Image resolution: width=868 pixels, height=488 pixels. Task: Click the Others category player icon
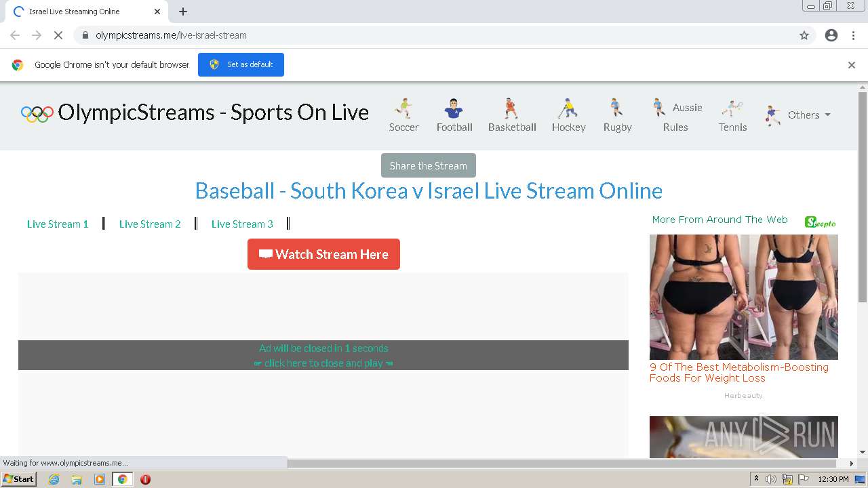tap(772, 116)
